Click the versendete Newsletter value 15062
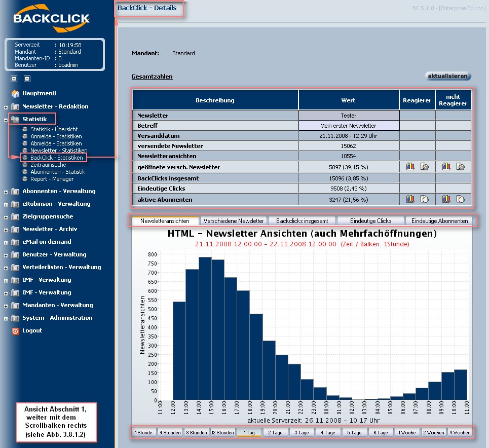This screenshot has height=448, width=489. point(349,146)
